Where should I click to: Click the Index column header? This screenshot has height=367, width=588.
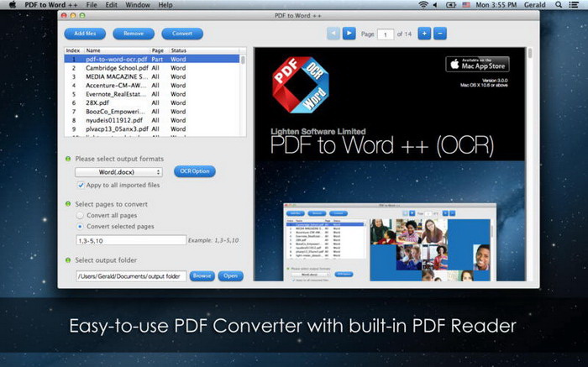point(74,50)
